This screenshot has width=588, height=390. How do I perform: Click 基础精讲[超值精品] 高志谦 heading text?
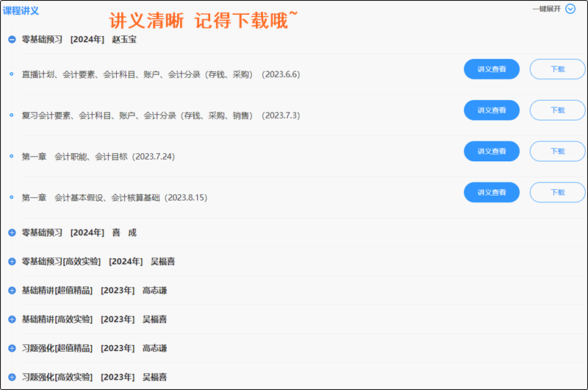(94, 291)
